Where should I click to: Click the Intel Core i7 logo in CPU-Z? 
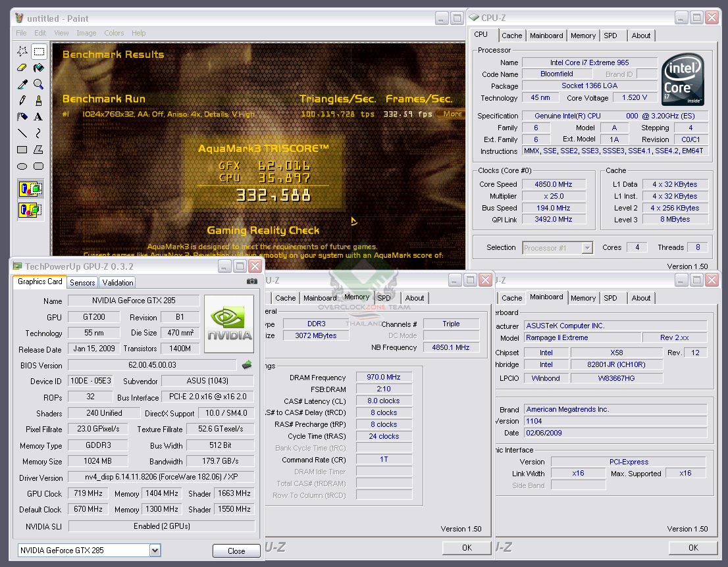pos(683,80)
